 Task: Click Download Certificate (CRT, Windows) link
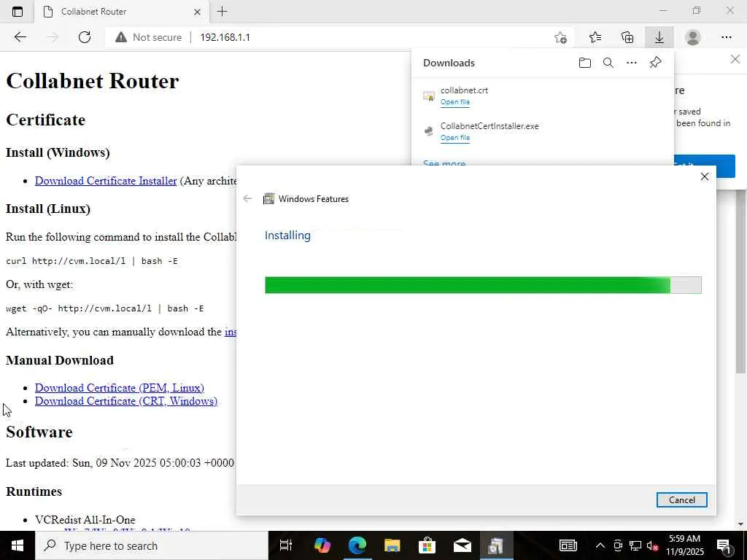126,402
